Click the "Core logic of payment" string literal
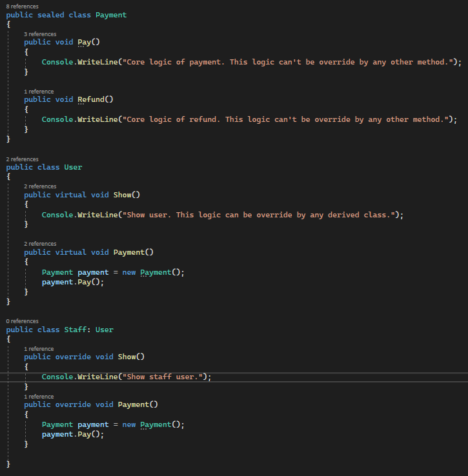Image resolution: width=468 pixels, height=476 pixels. (287, 62)
